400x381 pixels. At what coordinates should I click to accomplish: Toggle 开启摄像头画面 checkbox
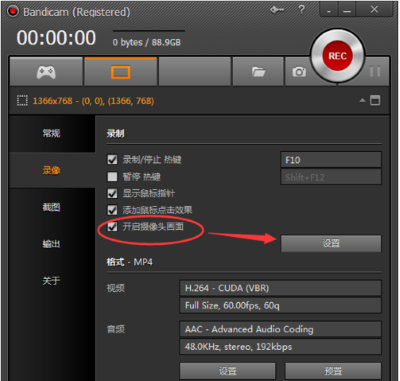pyautogui.click(x=112, y=227)
